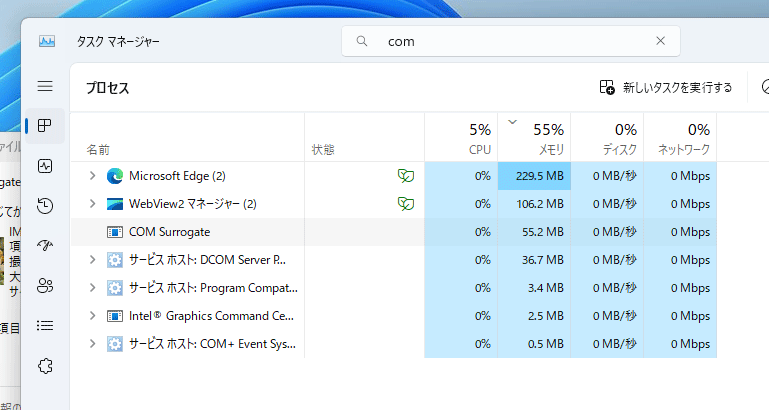Sort by the 名前 column header
The width and height of the screenshot is (769, 410).
pyautogui.click(x=98, y=149)
